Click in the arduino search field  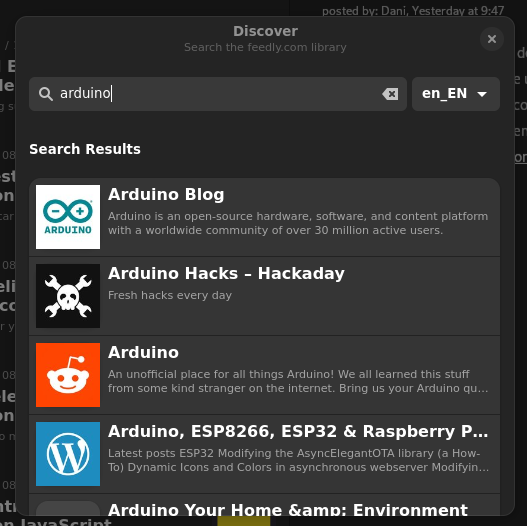point(218,94)
